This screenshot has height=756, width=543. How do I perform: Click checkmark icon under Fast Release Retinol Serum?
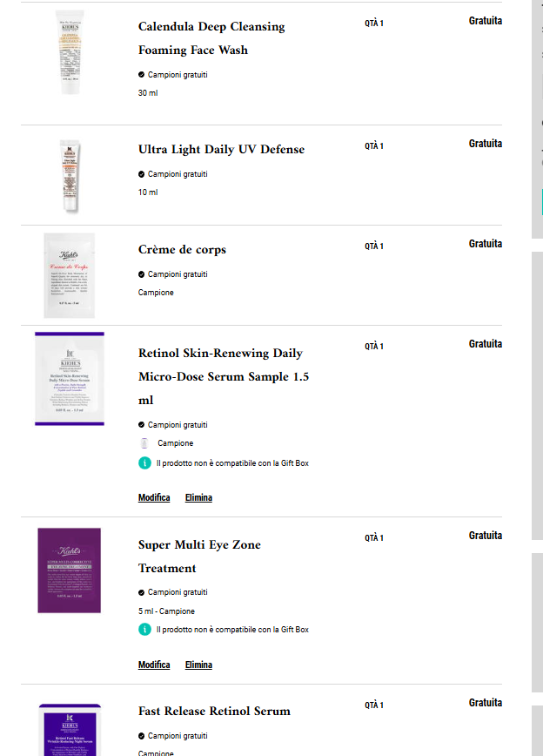click(x=141, y=736)
